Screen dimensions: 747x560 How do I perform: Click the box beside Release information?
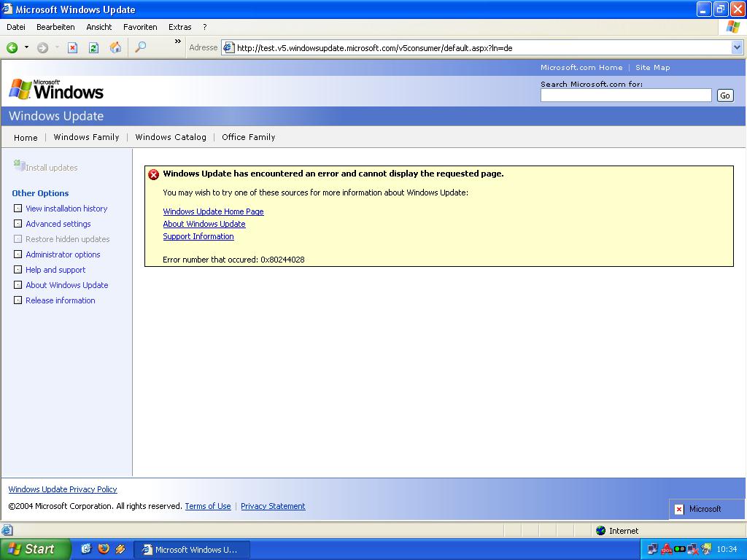[18, 300]
